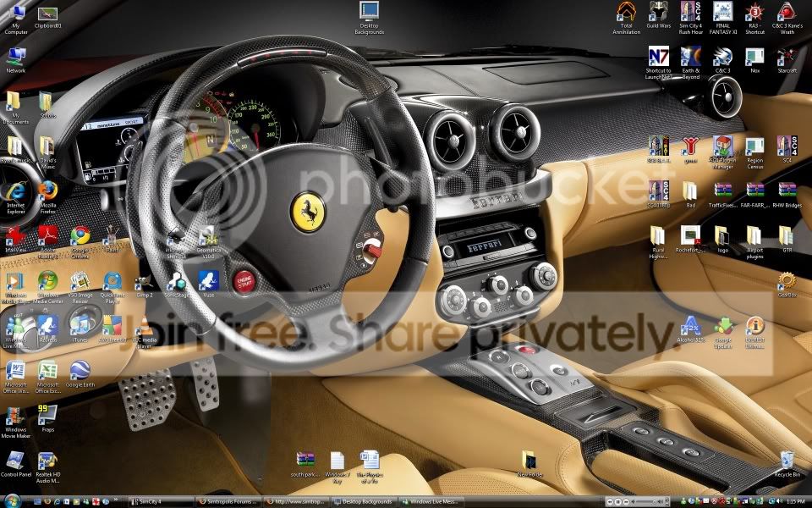Open RHW Bridges archive file
This screenshot has height=508, width=812.
tap(787, 195)
